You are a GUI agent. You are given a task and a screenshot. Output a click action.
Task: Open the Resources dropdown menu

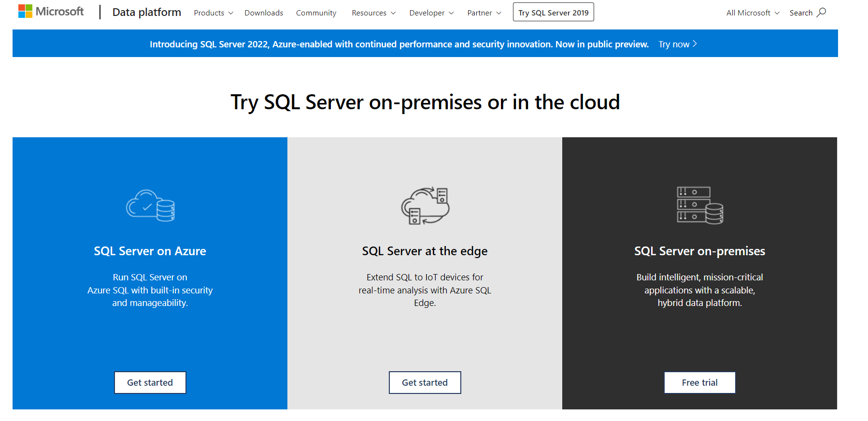click(x=373, y=13)
